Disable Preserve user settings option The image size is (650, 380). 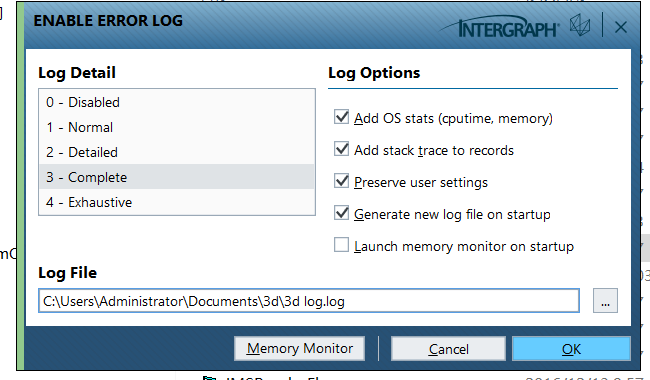341,181
